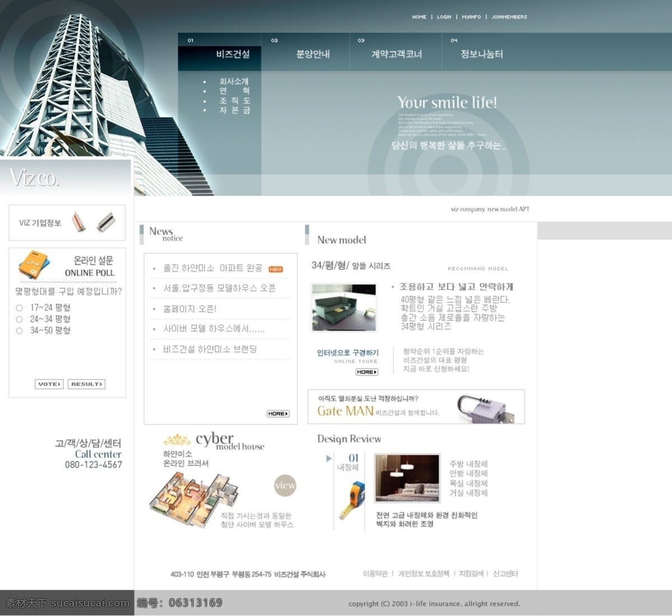
Task: Open the 계약고객코너 menu tab
Action: pos(396,54)
